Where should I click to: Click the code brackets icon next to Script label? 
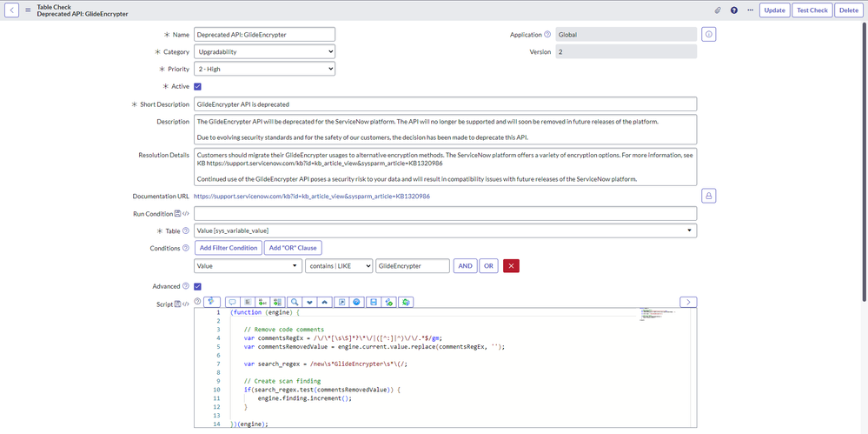pyautogui.click(x=186, y=304)
